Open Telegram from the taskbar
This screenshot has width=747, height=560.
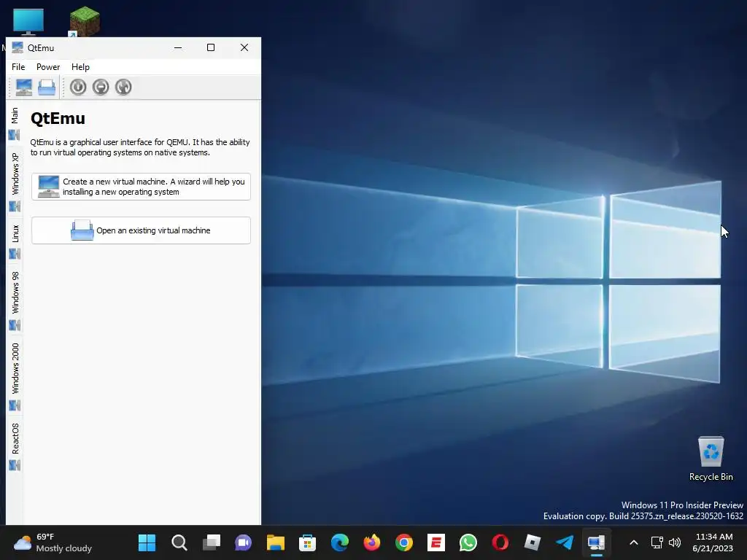coord(565,542)
